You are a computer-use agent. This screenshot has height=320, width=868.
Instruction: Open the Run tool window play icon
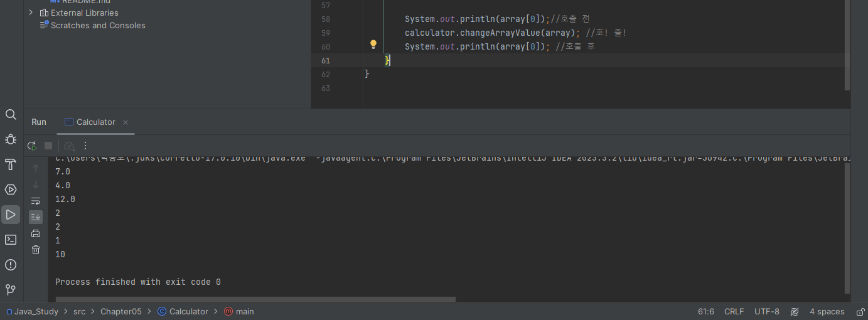(11, 215)
